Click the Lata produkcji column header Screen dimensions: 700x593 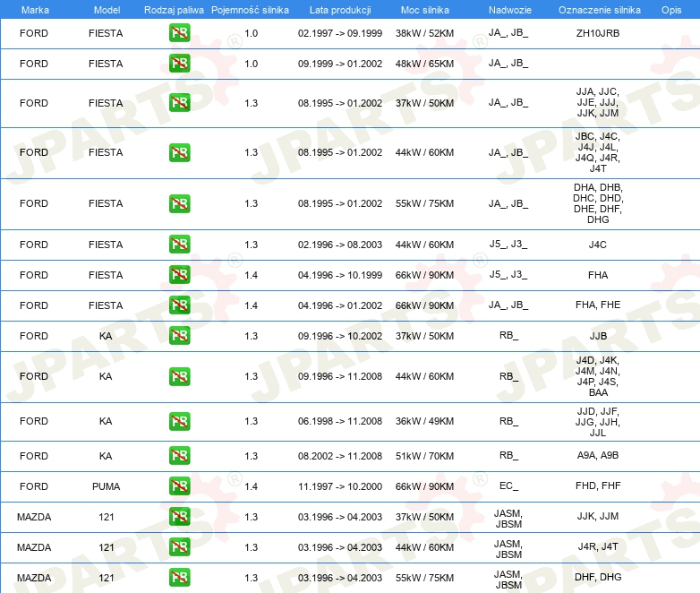point(340,10)
